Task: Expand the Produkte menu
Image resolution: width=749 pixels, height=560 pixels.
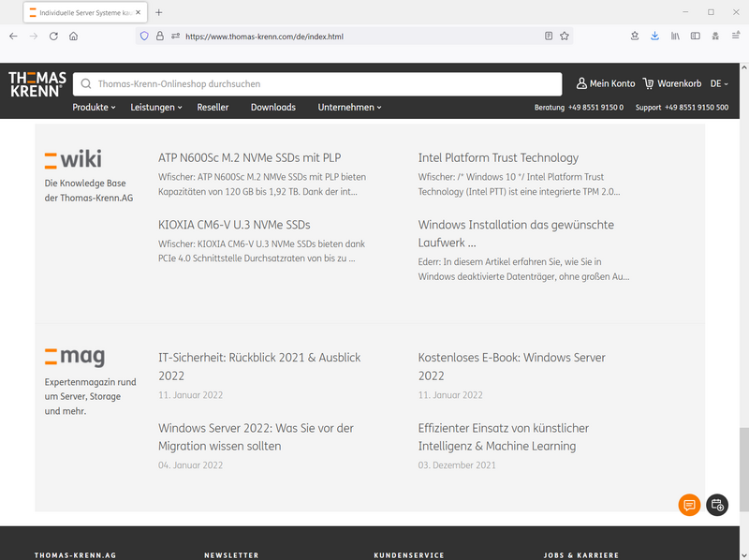Action: (94, 108)
